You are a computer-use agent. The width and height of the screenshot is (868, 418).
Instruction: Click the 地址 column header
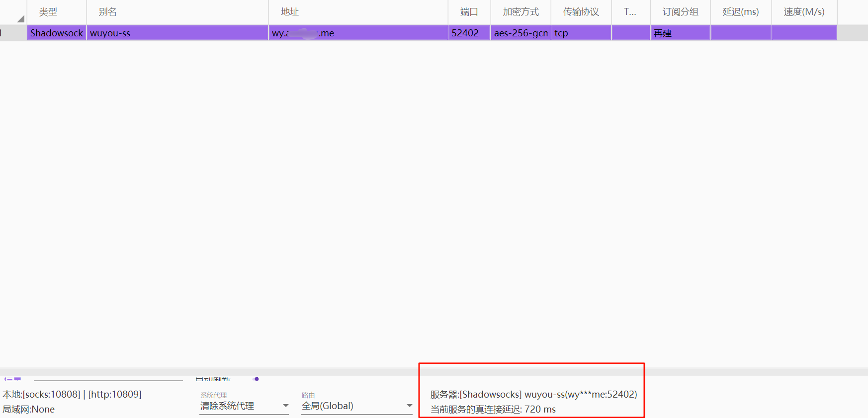(x=290, y=12)
